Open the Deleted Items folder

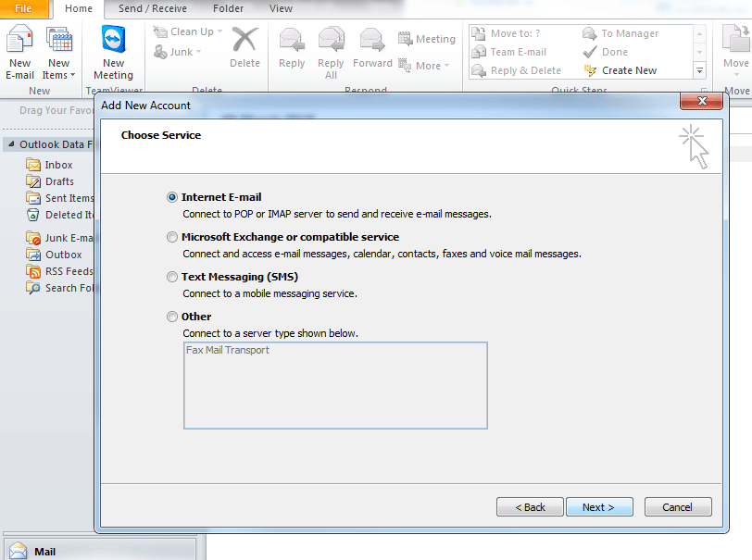pyautogui.click(x=60, y=215)
